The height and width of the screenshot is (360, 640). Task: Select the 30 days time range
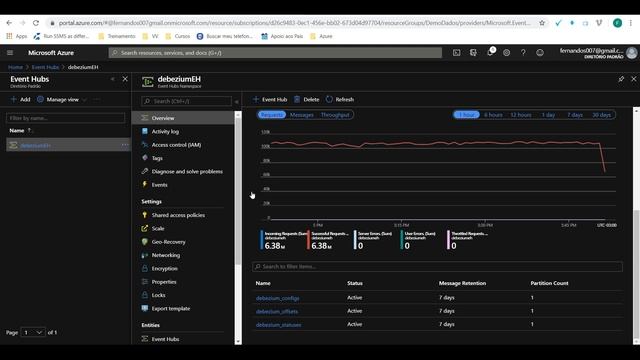[602, 115]
